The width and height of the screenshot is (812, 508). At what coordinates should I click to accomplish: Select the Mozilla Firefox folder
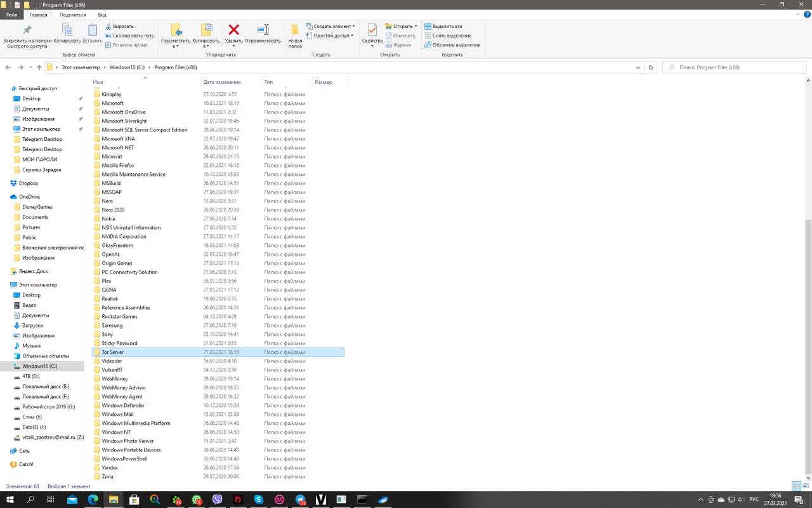118,165
